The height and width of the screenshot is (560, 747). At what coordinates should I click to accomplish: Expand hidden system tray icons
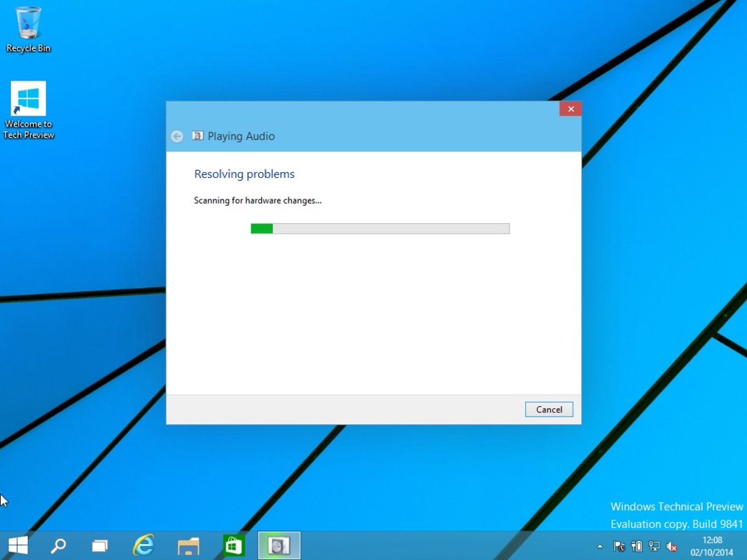pyautogui.click(x=600, y=546)
